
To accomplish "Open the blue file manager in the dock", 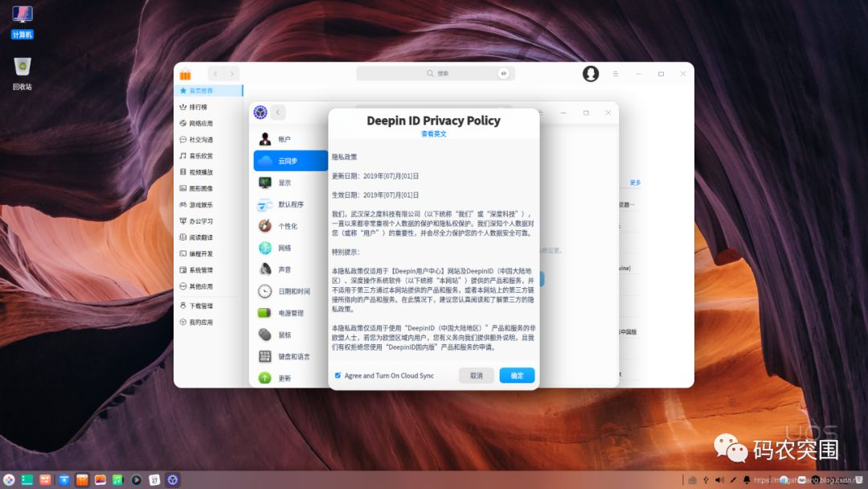I will click(63, 479).
